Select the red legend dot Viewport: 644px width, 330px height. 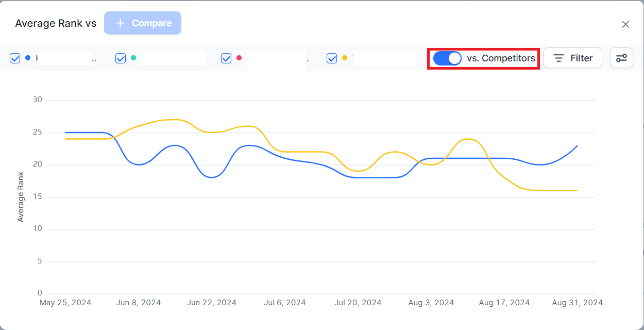click(239, 58)
